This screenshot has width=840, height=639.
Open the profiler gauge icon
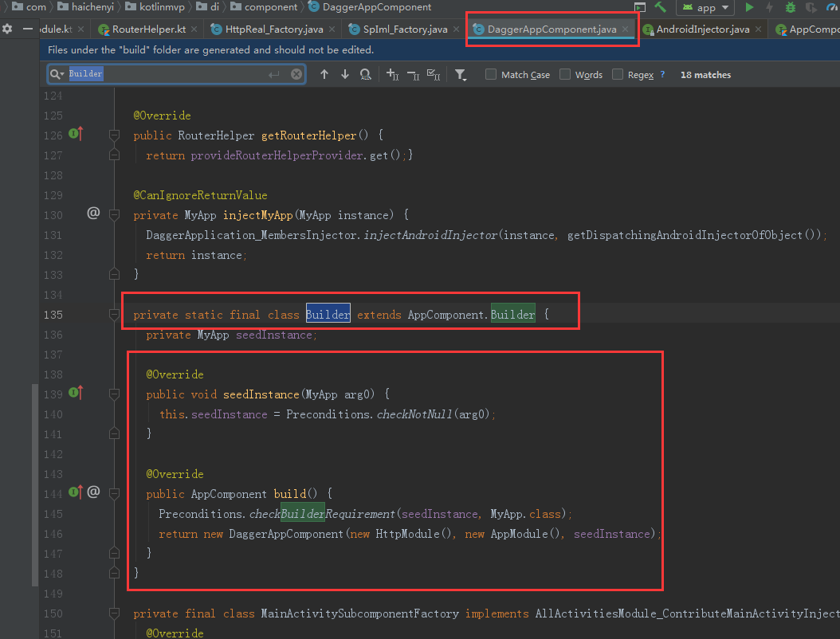pos(832,7)
